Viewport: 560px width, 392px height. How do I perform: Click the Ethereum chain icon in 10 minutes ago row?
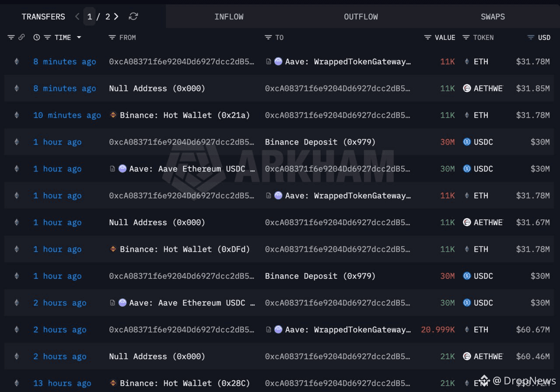[17, 115]
